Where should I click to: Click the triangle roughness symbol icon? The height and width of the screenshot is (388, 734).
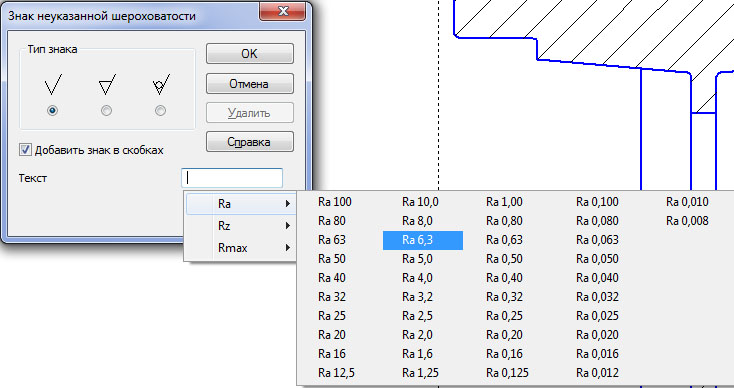[107, 85]
